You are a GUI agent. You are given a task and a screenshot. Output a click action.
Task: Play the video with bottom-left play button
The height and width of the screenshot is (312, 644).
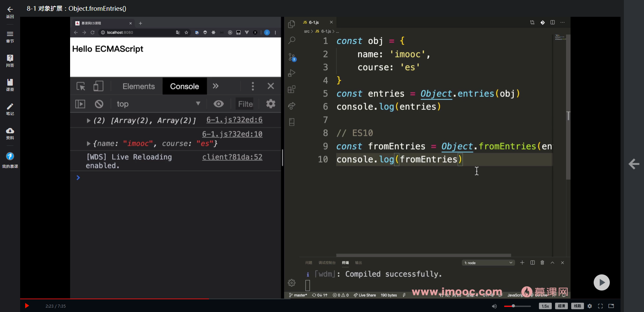[27, 306]
